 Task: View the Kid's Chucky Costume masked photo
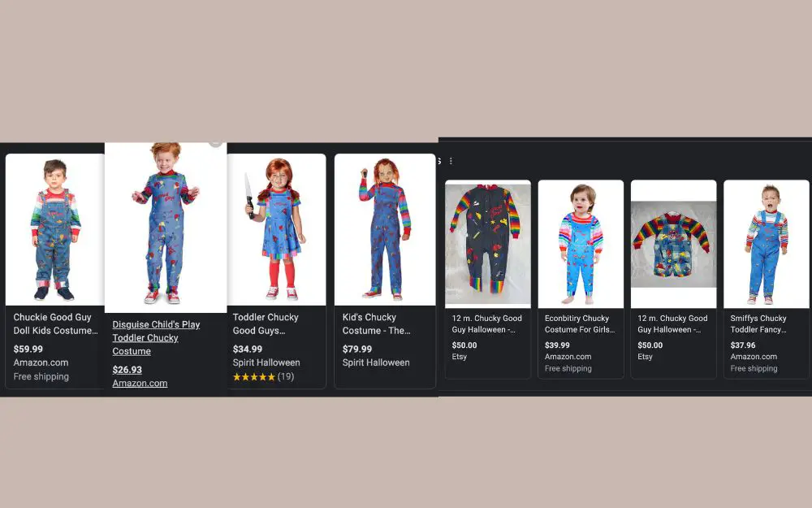[x=385, y=230]
